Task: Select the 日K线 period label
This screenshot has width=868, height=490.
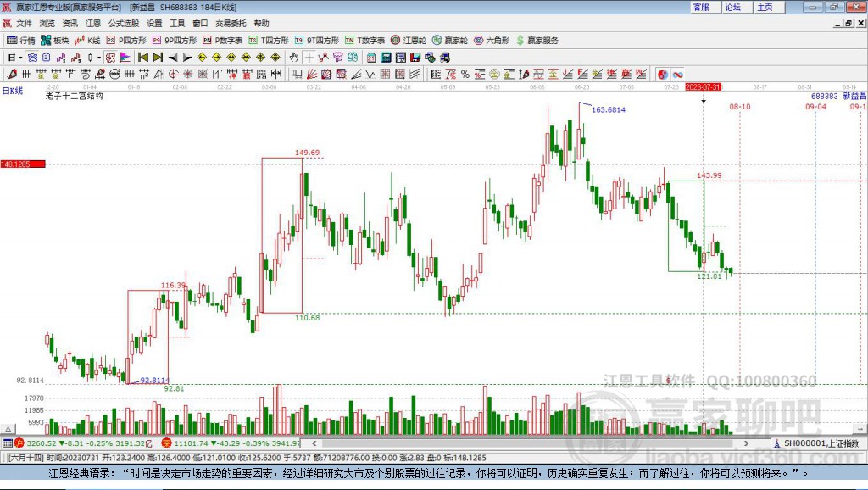Action: [13, 91]
